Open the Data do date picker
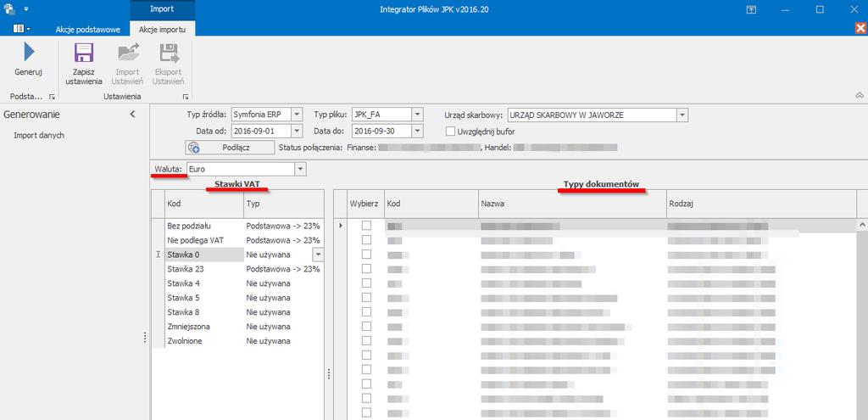Image resolution: width=868 pixels, height=420 pixels. 417,131
